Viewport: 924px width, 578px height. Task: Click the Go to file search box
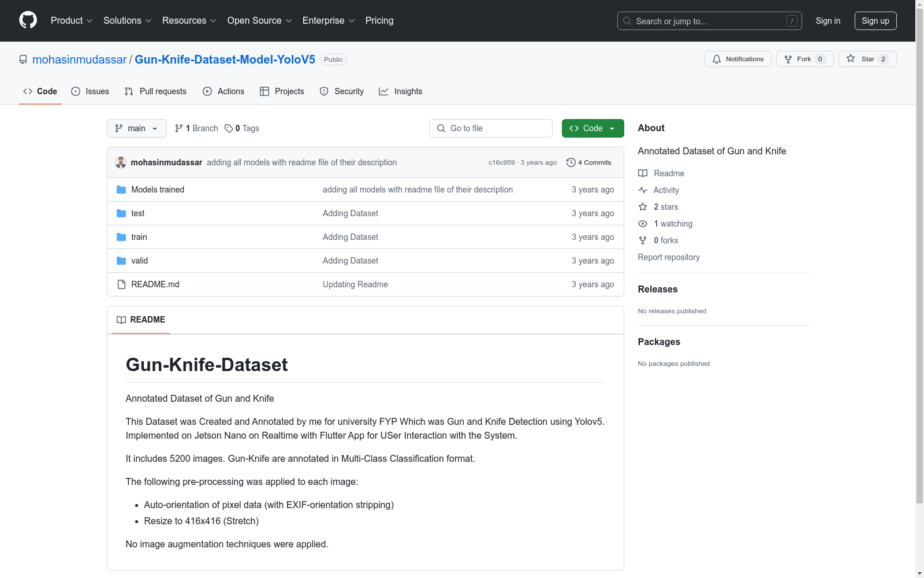pyautogui.click(x=491, y=128)
